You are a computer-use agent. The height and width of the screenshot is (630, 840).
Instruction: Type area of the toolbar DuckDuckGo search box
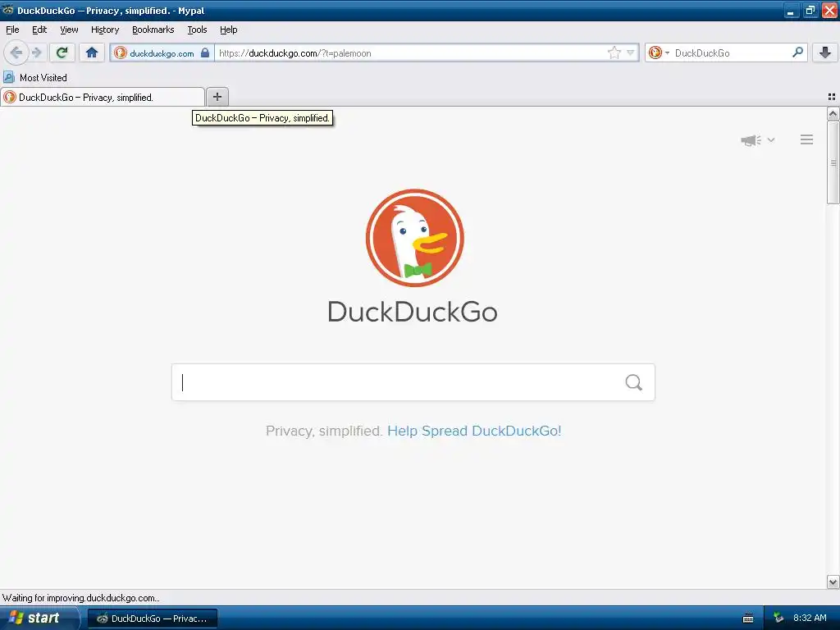coord(731,53)
